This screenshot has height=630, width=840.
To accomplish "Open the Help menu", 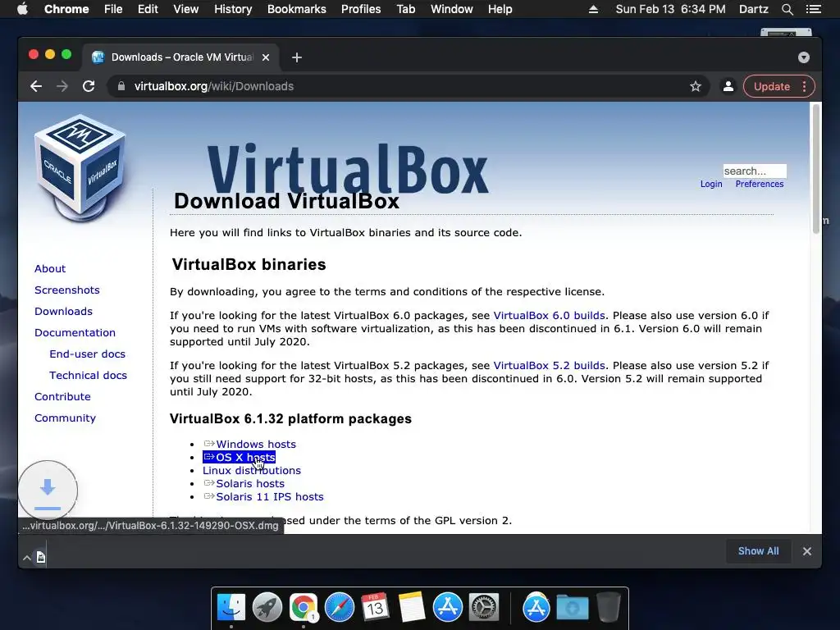I will (500, 9).
